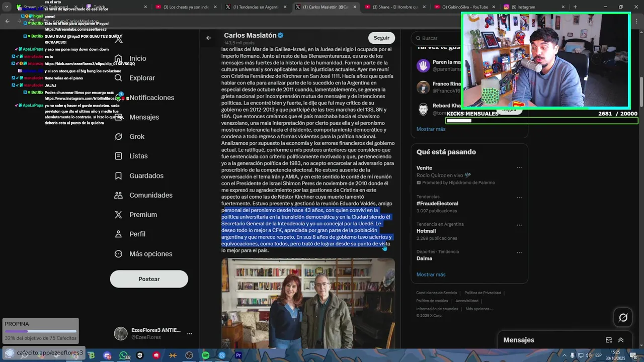Open Política de Privacidad footer link
Image resolution: width=644 pixels, height=362 pixels.
[482, 293]
